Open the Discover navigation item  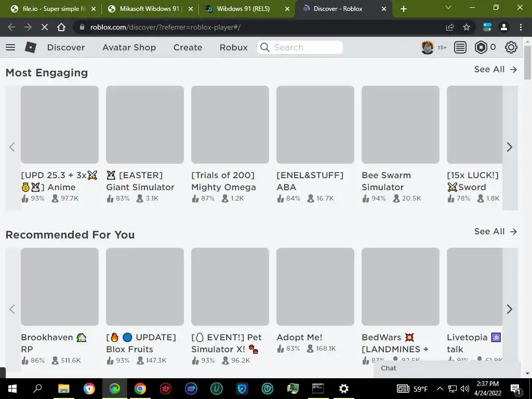[66, 47]
